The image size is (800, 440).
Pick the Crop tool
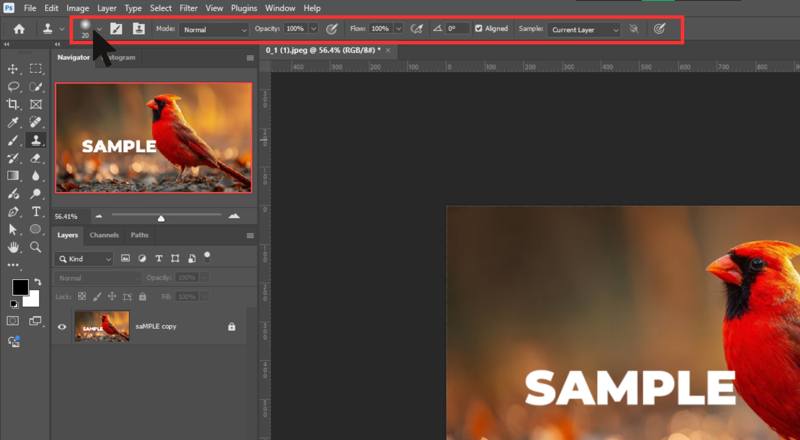[x=13, y=104]
